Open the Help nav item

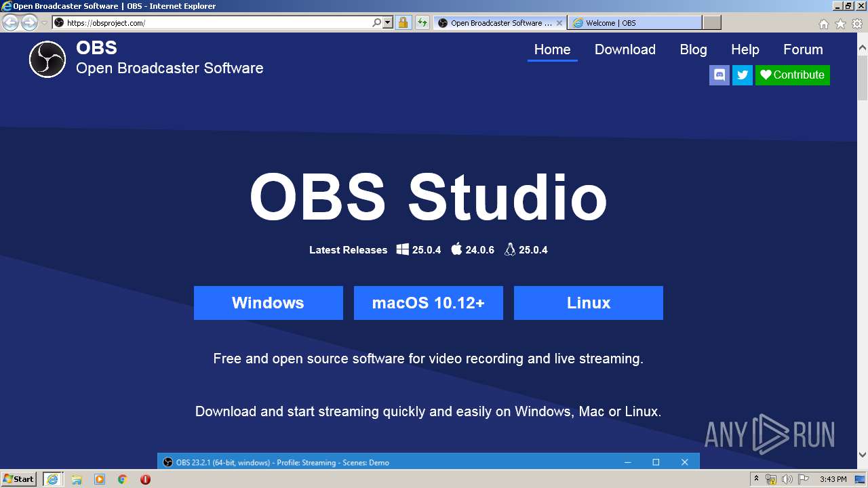coord(745,49)
